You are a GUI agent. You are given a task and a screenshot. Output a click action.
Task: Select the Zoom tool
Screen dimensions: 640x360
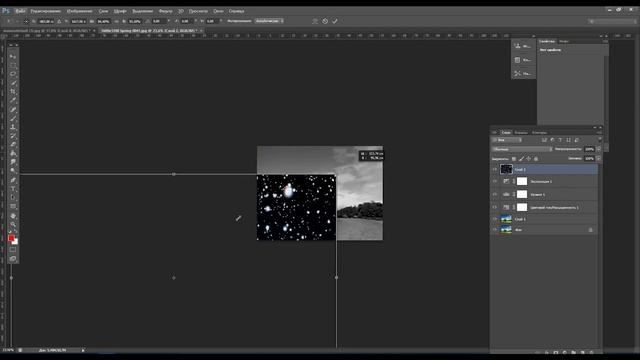13,224
